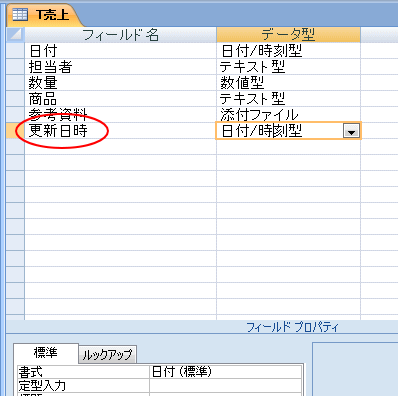Click the row selector of 更新日時 row
Viewport: 398px width, 396px height.
[x=15, y=131]
